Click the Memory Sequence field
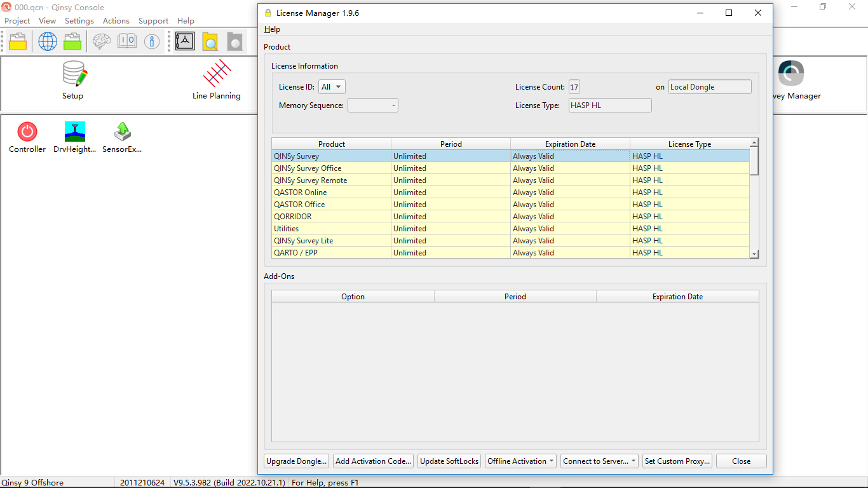Image resolution: width=868 pixels, height=488 pixels. (373, 105)
